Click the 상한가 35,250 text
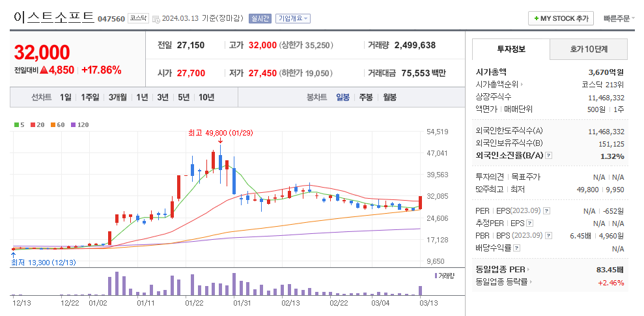The image size is (644, 316). (306, 45)
